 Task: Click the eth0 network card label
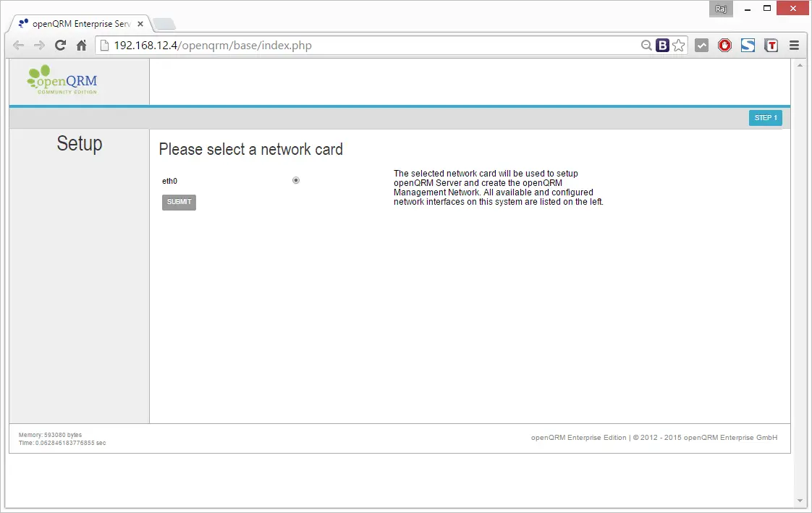click(x=170, y=181)
